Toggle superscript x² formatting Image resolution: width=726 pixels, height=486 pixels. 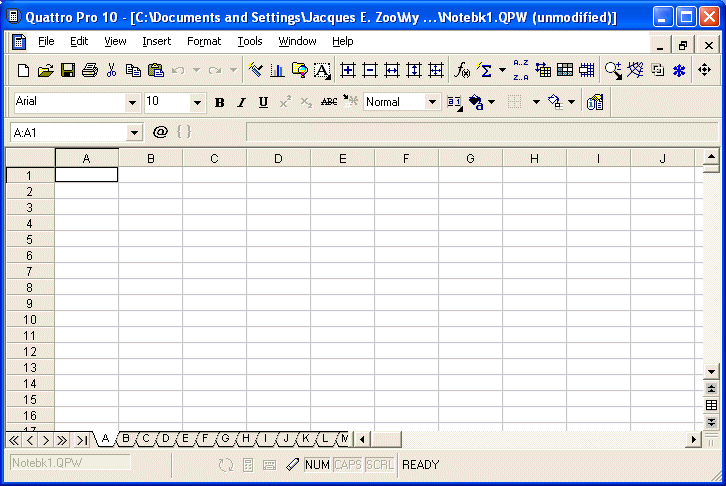(x=285, y=102)
